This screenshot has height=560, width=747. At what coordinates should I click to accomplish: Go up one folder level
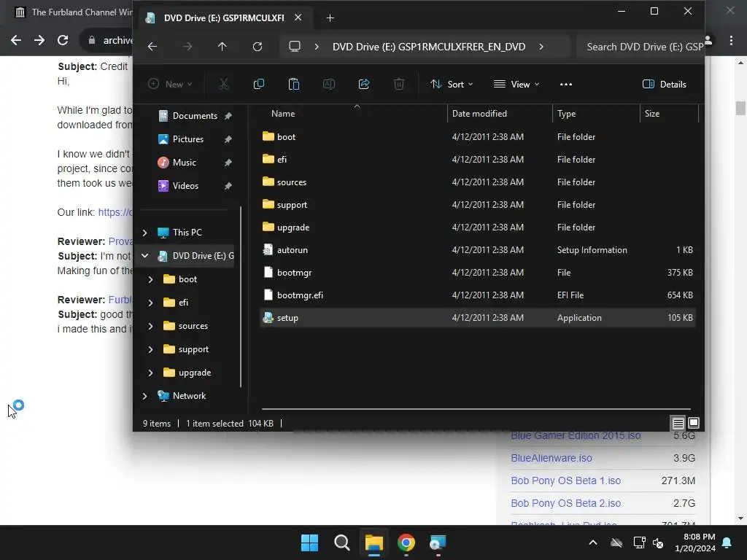pyautogui.click(x=222, y=47)
